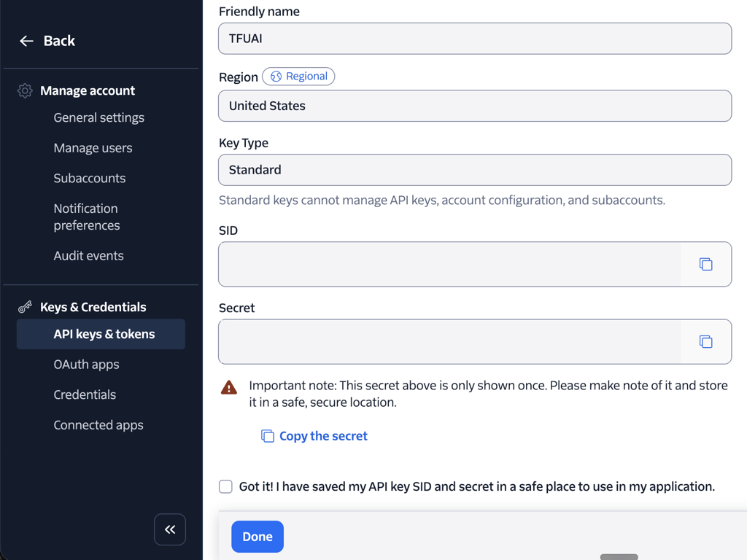
Task: Click the copy icon beside Copy the secret
Action: point(267,436)
